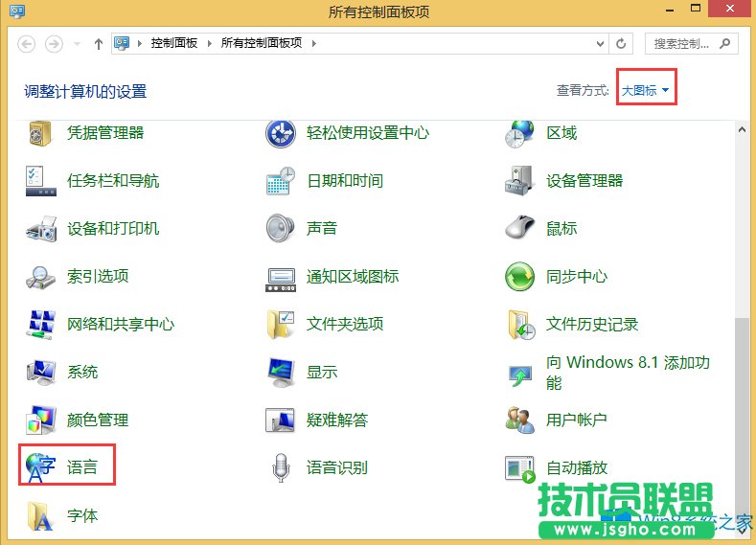Open the Mouse (鼠标) icon
Viewport: 756px width, 545px height.
(519, 227)
